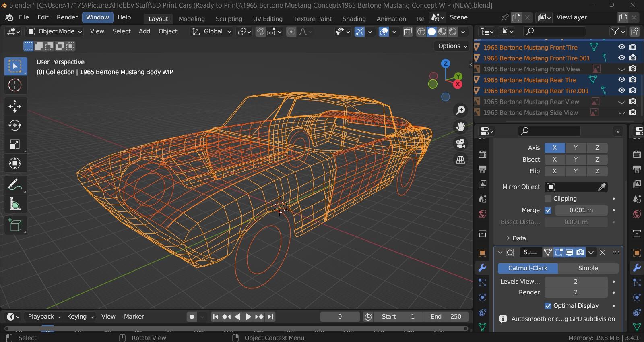
Task: Toggle camera view icon in viewport
Action: click(460, 143)
